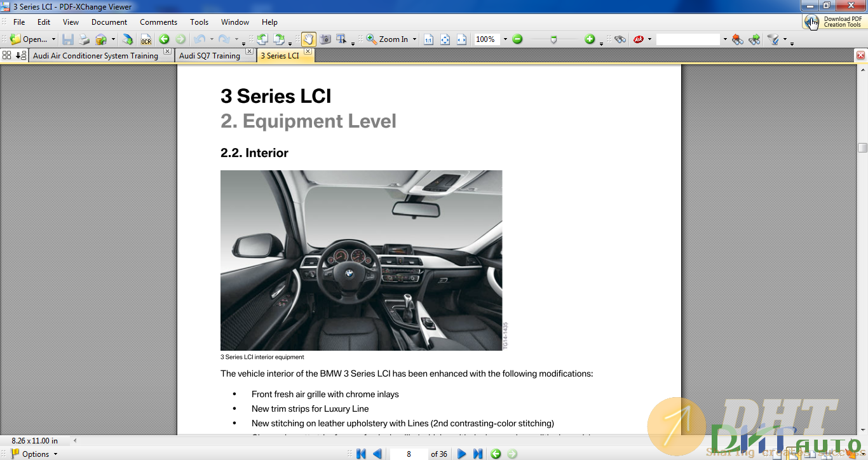This screenshot has width=868, height=460.
Task: Click the Undo arrow icon
Action: click(200, 39)
